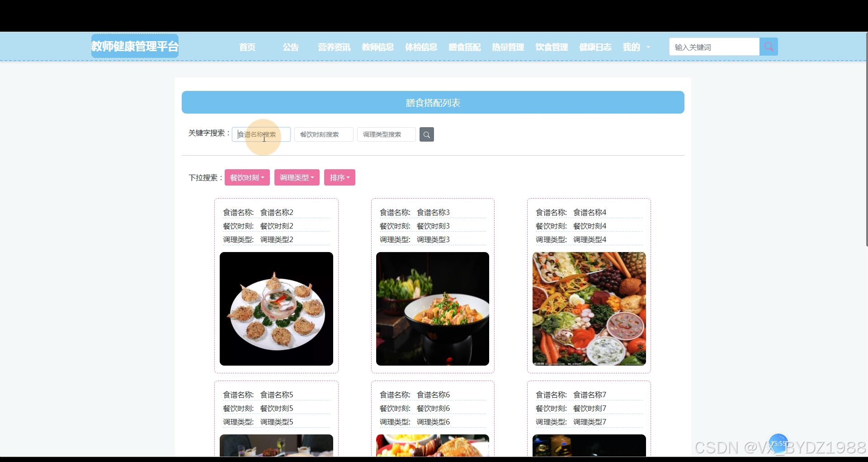This screenshot has width=868, height=462.
Task: Open the 排序 dropdown
Action: click(340, 177)
